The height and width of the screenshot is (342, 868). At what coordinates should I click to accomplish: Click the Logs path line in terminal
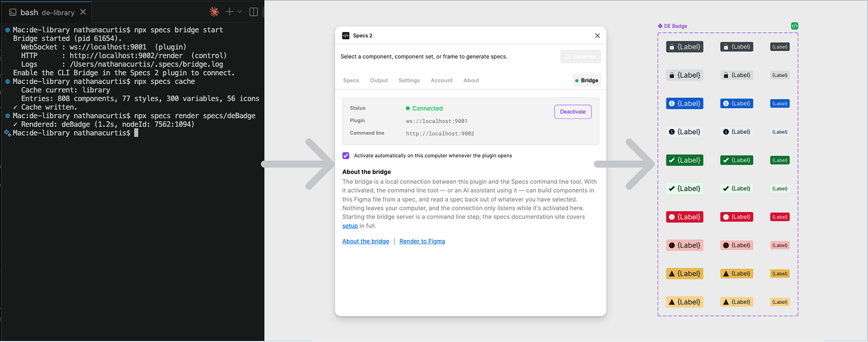point(122,64)
